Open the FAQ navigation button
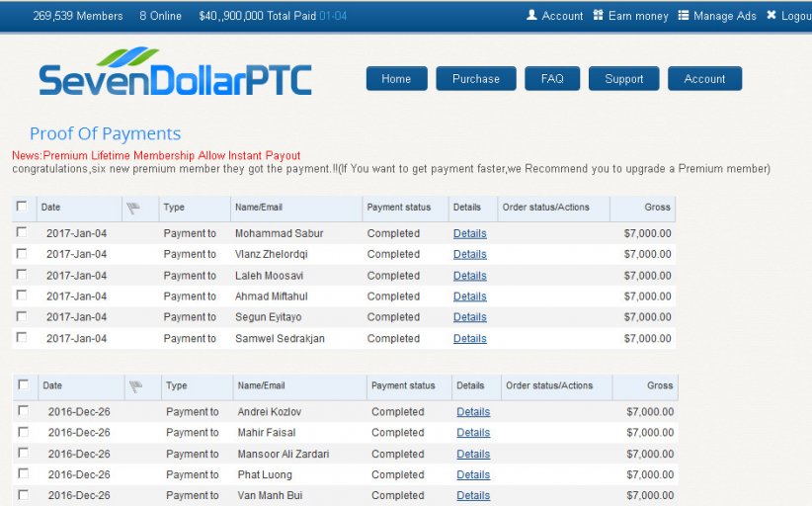 pos(552,79)
